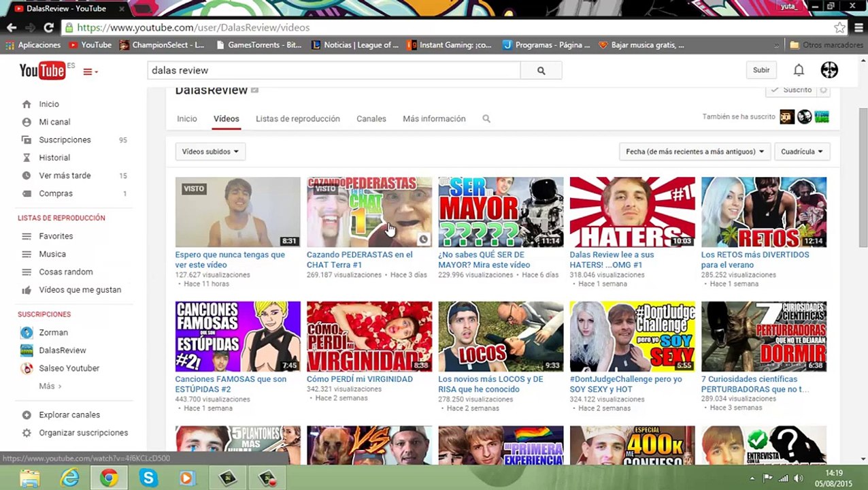Open File Explorer from taskbar
Image resolution: width=868 pixels, height=490 pixels.
tap(30, 478)
